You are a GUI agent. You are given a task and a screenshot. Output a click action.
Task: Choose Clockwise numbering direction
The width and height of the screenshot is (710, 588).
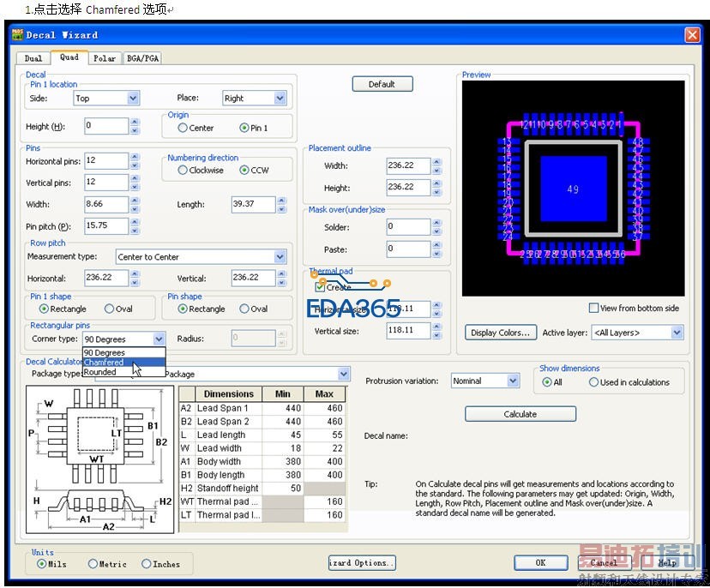pyautogui.click(x=183, y=170)
